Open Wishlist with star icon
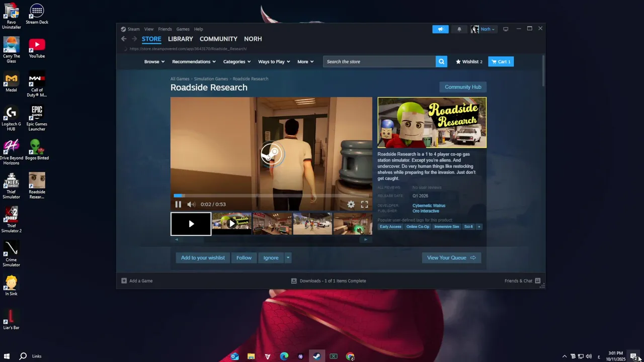Image resolution: width=644 pixels, height=362 pixels. (x=469, y=61)
